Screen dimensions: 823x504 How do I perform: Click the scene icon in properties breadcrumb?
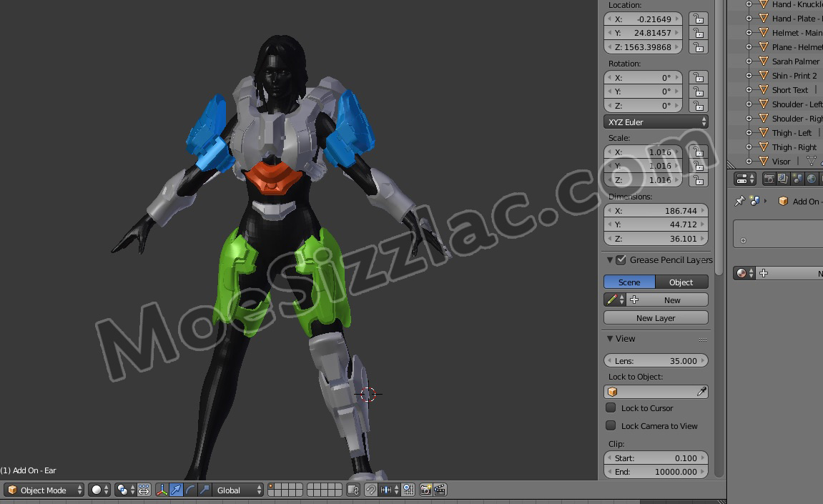click(x=755, y=201)
